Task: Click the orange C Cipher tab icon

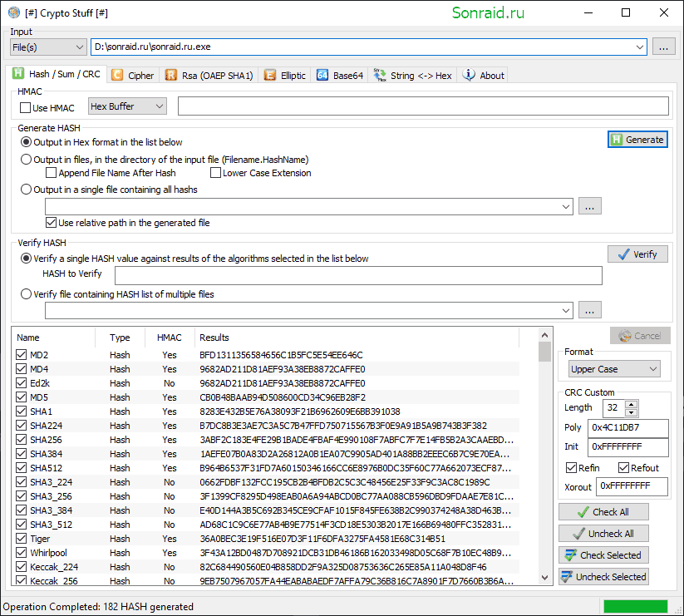Action: tap(117, 75)
